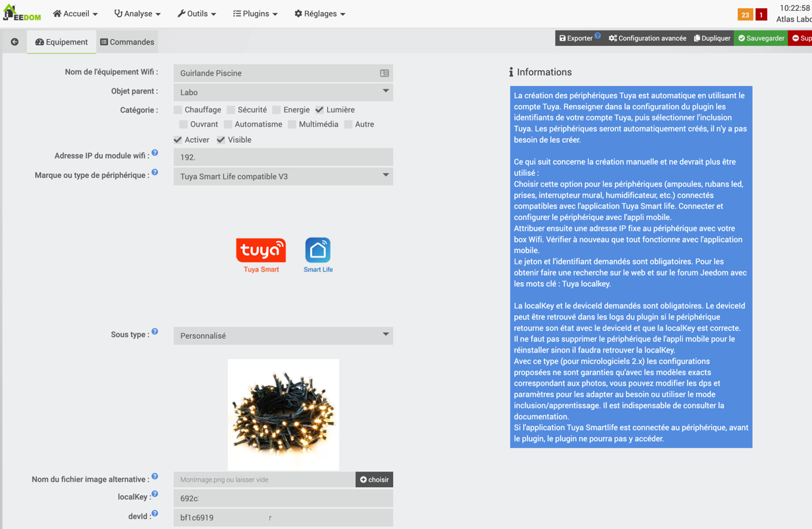Image resolution: width=812 pixels, height=529 pixels.
Task: Click the Exporter button
Action: pos(579,39)
